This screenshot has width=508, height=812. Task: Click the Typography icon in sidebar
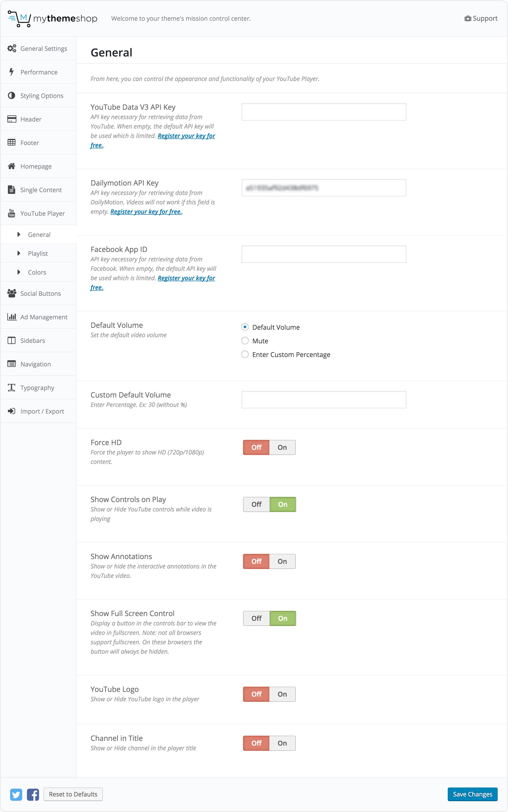(12, 387)
